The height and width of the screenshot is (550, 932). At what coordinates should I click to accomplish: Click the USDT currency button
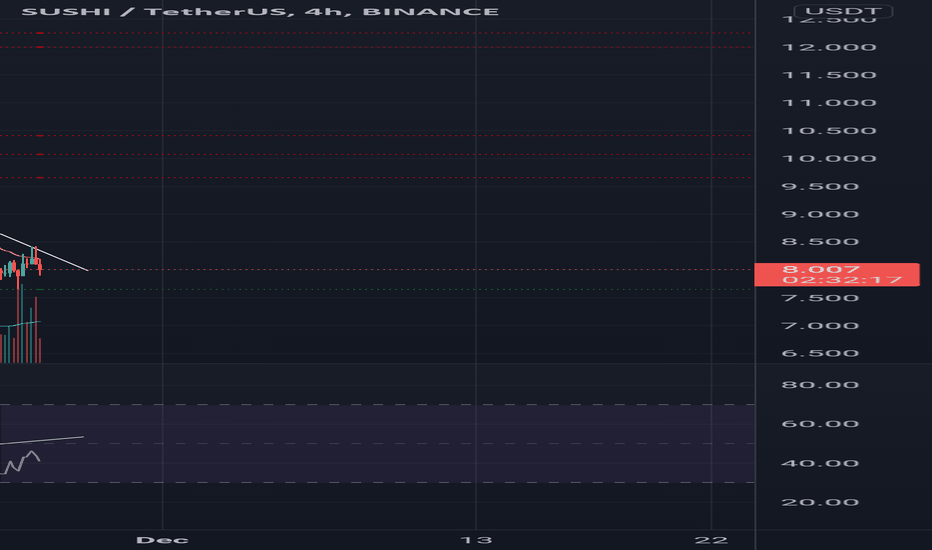(843, 11)
